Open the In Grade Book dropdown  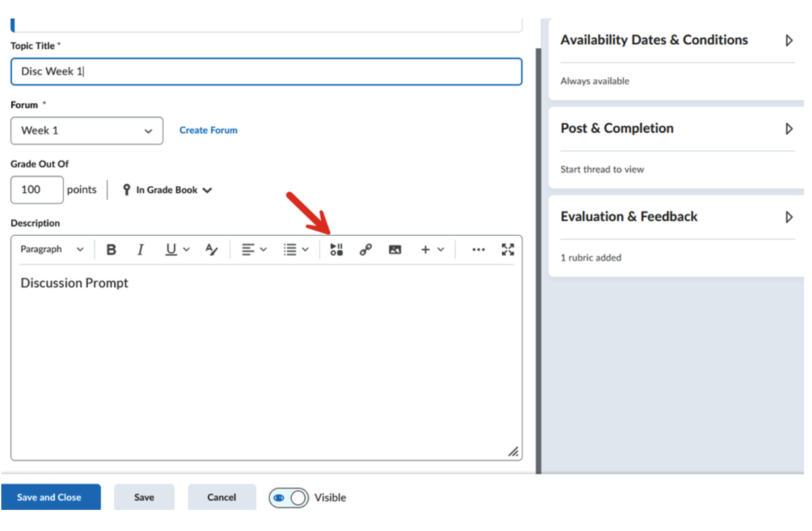pos(168,190)
